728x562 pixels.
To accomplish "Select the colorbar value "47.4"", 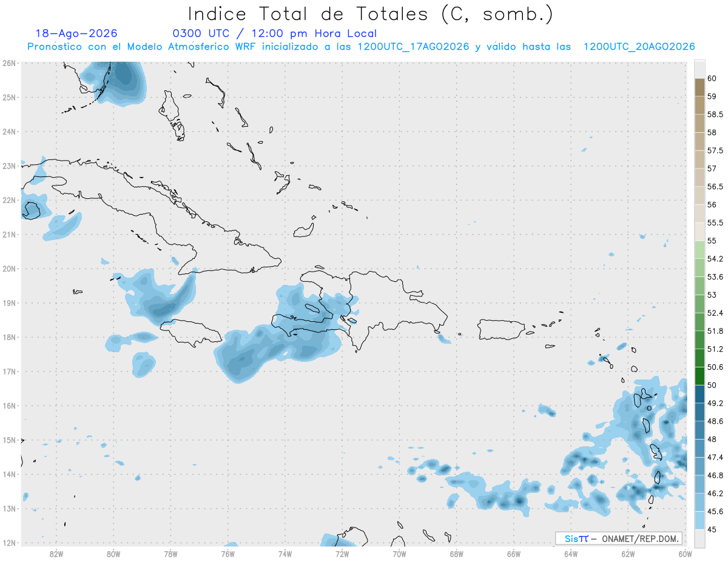I will pyautogui.click(x=715, y=457).
